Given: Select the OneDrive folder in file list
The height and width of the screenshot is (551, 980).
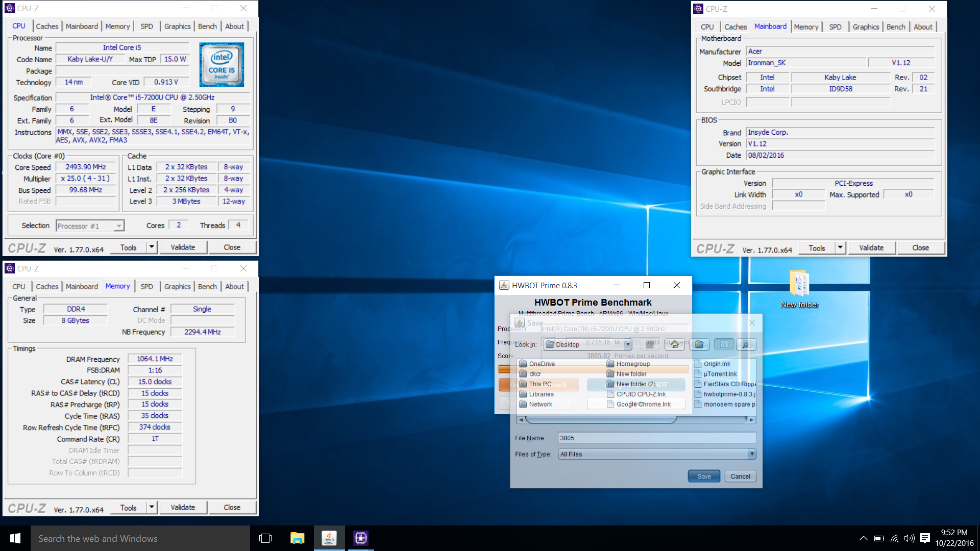Looking at the screenshot, I should [x=537, y=364].
